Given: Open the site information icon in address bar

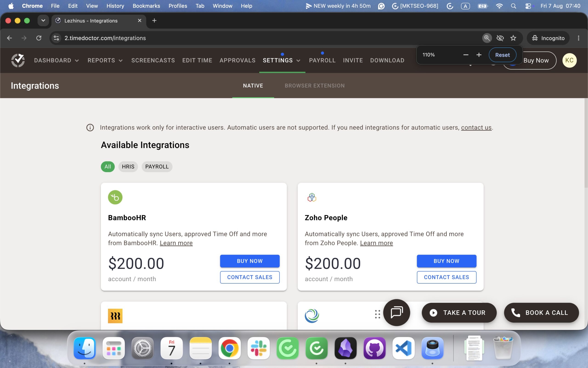Looking at the screenshot, I should pyautogui.click(x=56, y=38).
